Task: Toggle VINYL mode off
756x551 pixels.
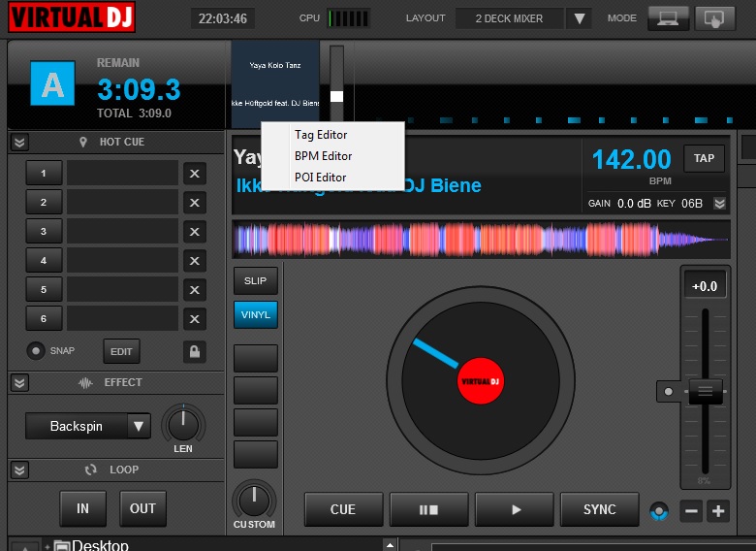Action: point(255,314)
